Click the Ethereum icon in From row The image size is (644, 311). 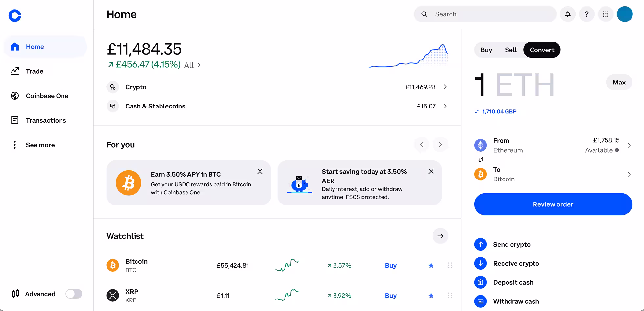pos(481,145)
